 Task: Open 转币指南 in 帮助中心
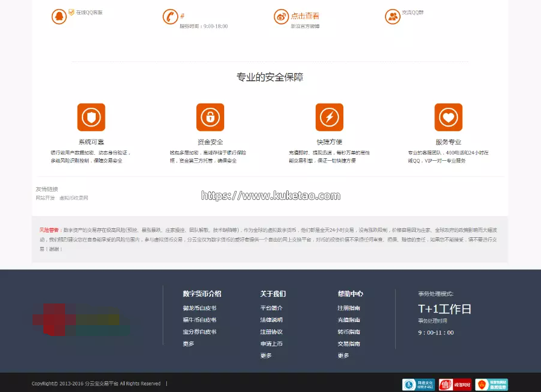[348, 332]
